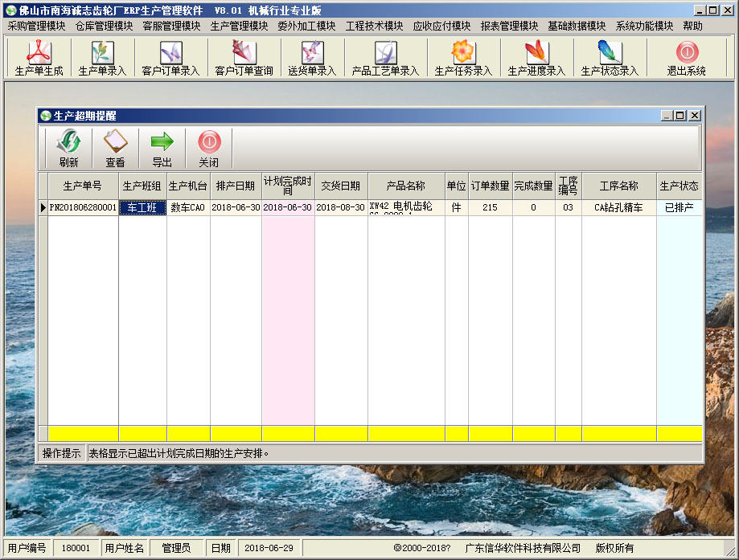The image size is (739, 560).
Task: Open the 报表管理模块 menu
Action: [509, 26]
